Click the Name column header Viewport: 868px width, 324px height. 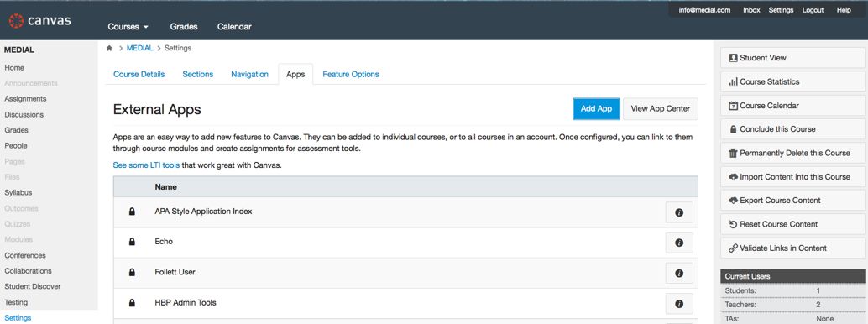[166, 186]
